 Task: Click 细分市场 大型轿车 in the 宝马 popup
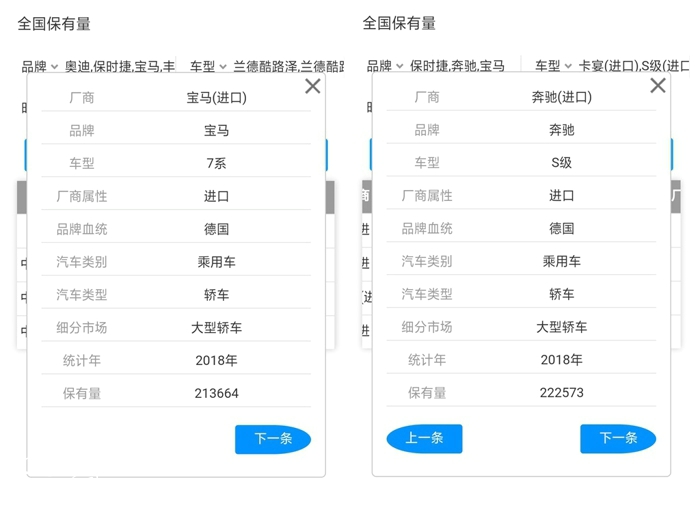217,328
